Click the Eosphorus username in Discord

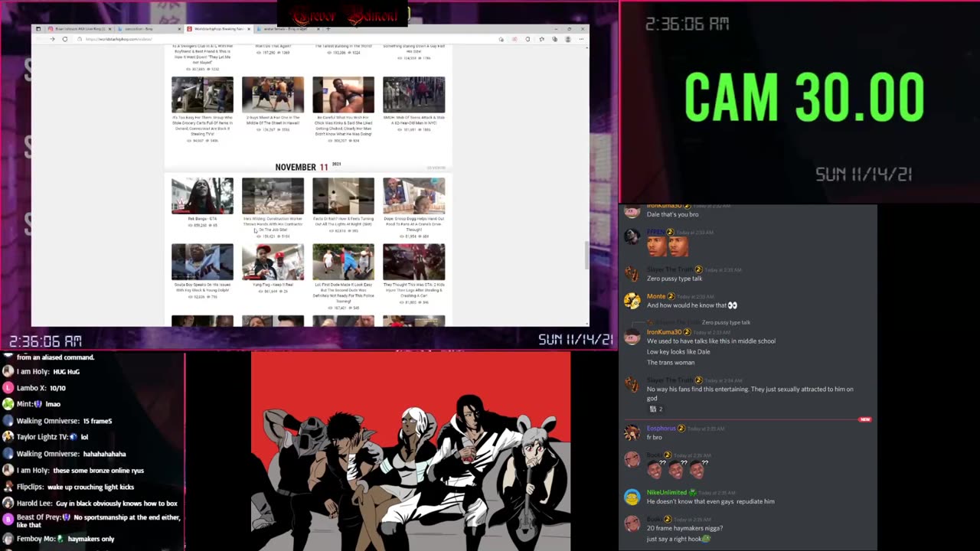tap(661, 428)
